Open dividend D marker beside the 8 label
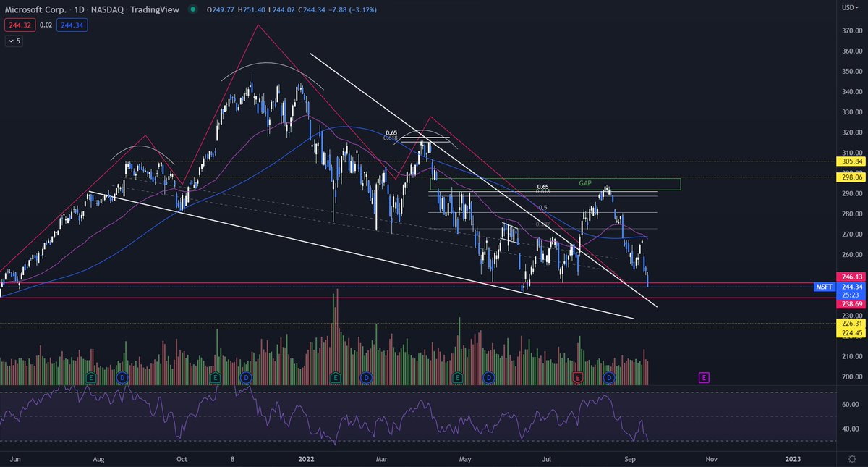 click(246, 377)
